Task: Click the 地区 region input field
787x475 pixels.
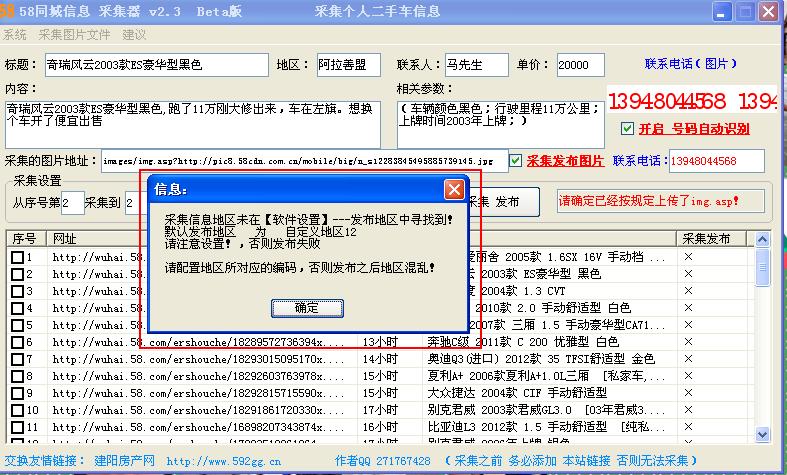Action: pos(348,65)
